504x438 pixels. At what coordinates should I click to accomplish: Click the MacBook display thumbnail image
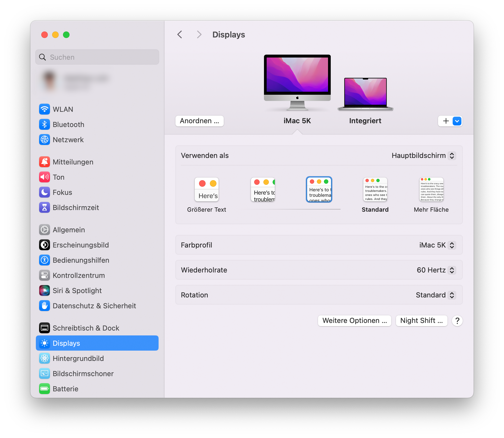coord(366,94)
